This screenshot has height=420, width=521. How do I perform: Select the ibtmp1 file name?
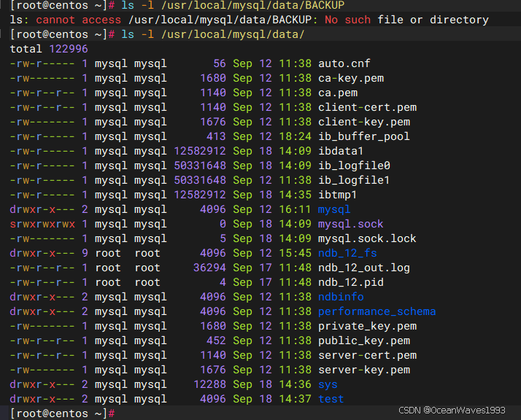click(338, 195)
